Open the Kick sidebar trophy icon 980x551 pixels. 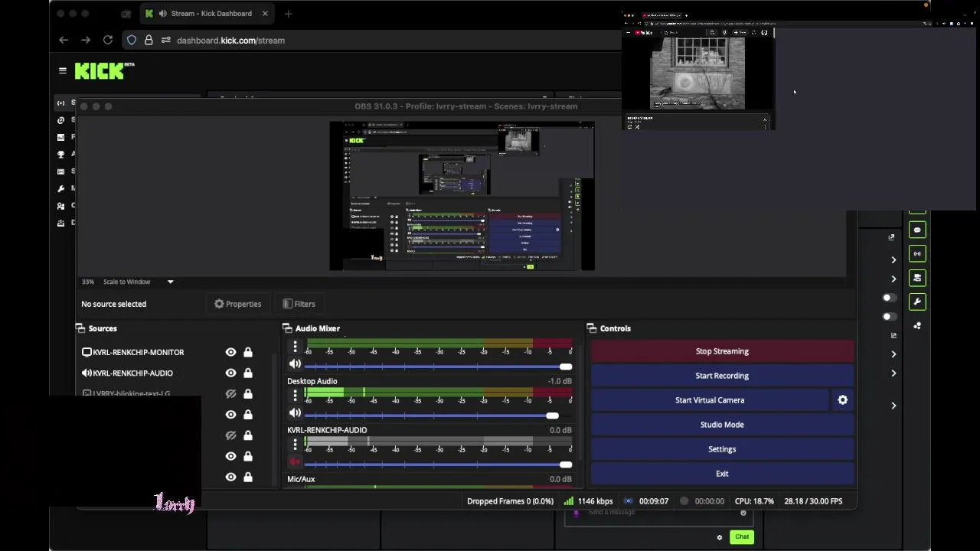(60, 154)
